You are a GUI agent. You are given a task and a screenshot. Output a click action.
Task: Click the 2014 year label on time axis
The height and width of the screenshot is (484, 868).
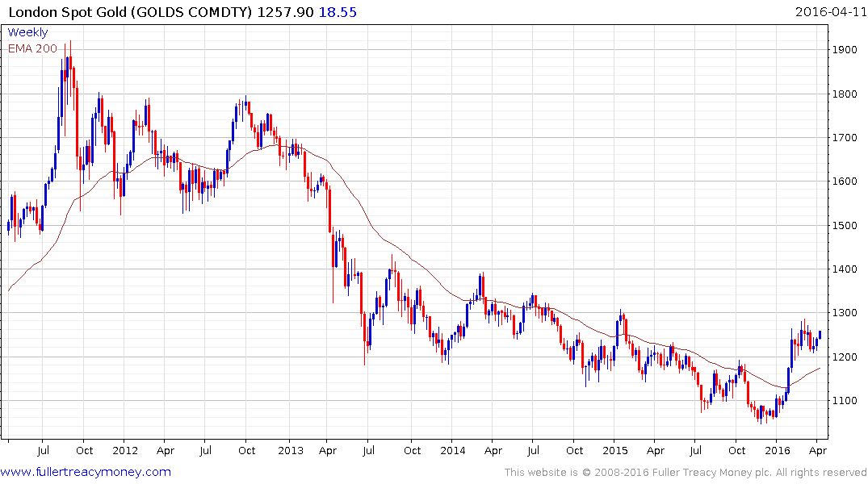click(x=453, y=450)
